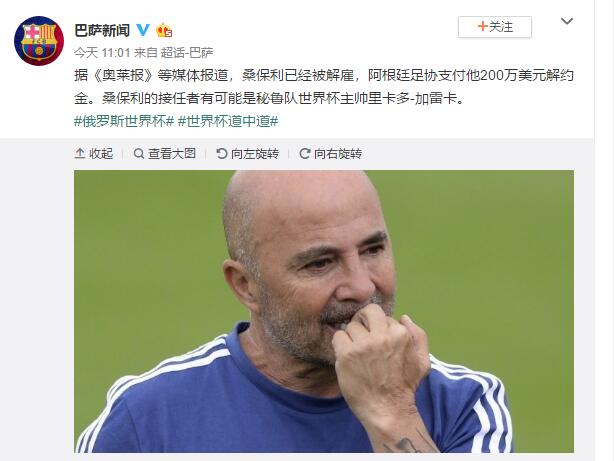The width and height of the screenshot is (614, 461).
Task: Open hashtag #俄罗斯世界杯#
Action: click(x=124, y=121)
